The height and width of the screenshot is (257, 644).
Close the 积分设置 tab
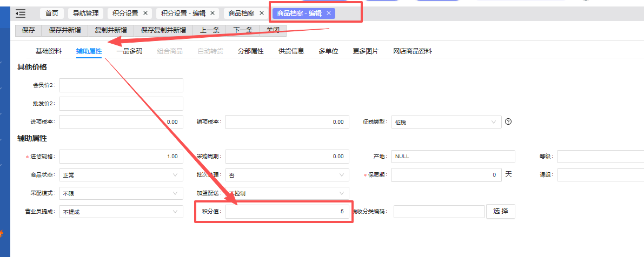(x=145, y=13)
